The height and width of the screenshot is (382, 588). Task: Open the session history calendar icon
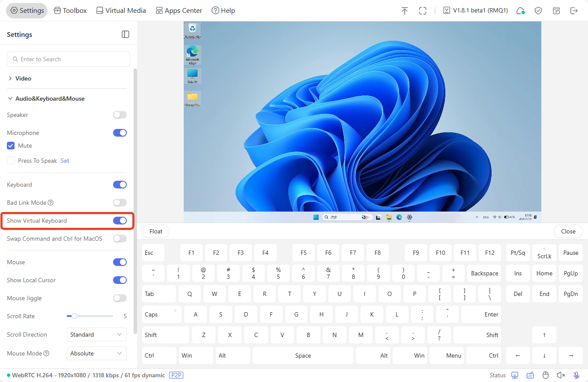click(556, 11)
